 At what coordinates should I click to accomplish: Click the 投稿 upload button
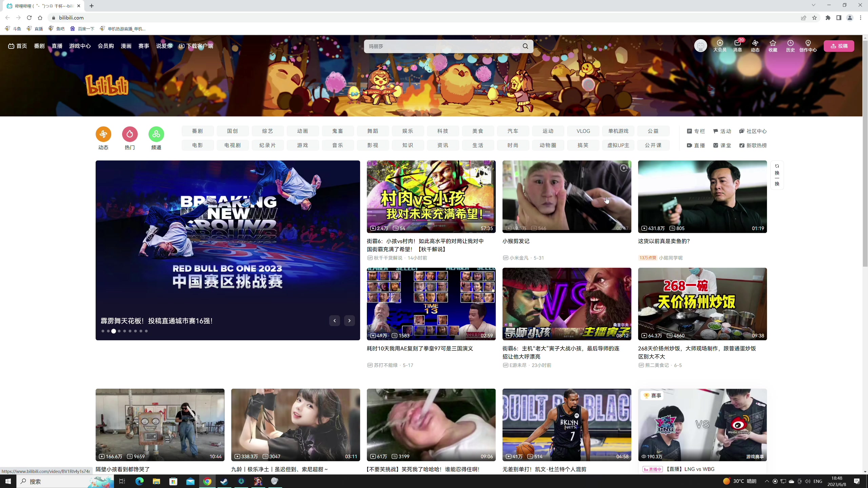click(x=839, y=46)
